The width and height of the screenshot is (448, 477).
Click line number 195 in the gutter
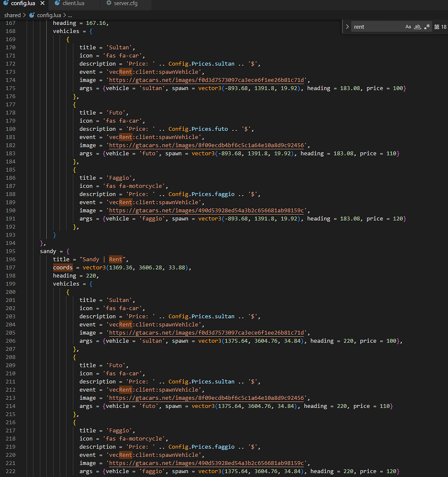point(10,251)
